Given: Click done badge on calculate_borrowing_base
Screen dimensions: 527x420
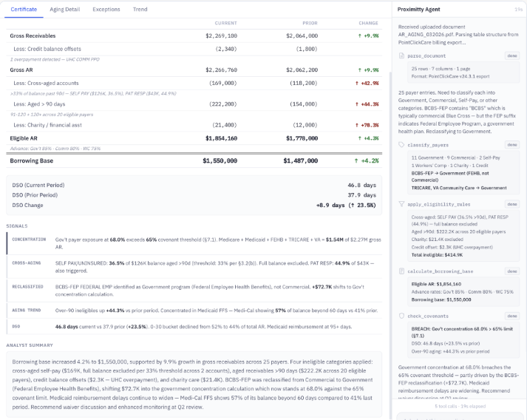Looking at the screenshot, I should (511, 272).
